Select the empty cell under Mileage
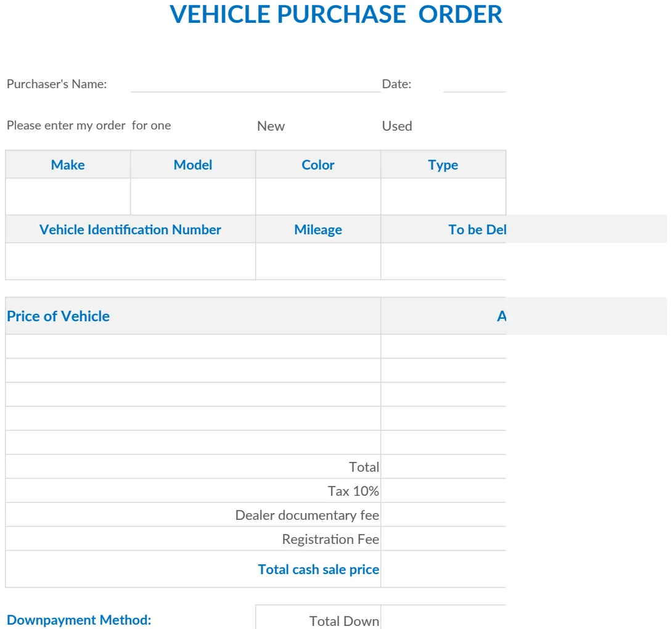 [318, 261]
